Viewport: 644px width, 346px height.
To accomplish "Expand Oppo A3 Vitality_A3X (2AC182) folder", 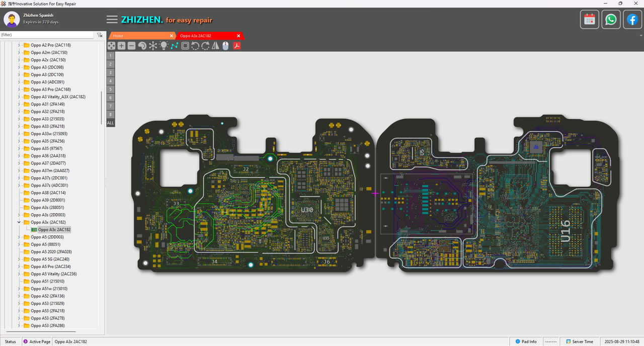I will pos(19,97).
